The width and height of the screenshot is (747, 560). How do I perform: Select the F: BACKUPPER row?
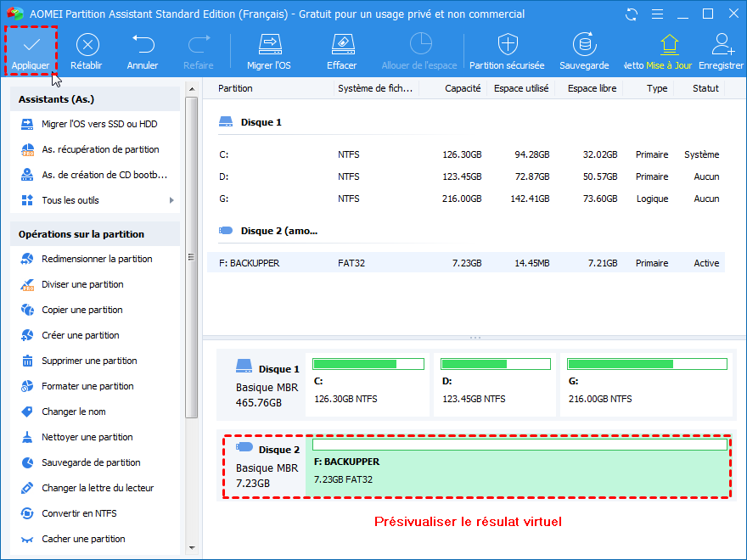click(466, 263)
